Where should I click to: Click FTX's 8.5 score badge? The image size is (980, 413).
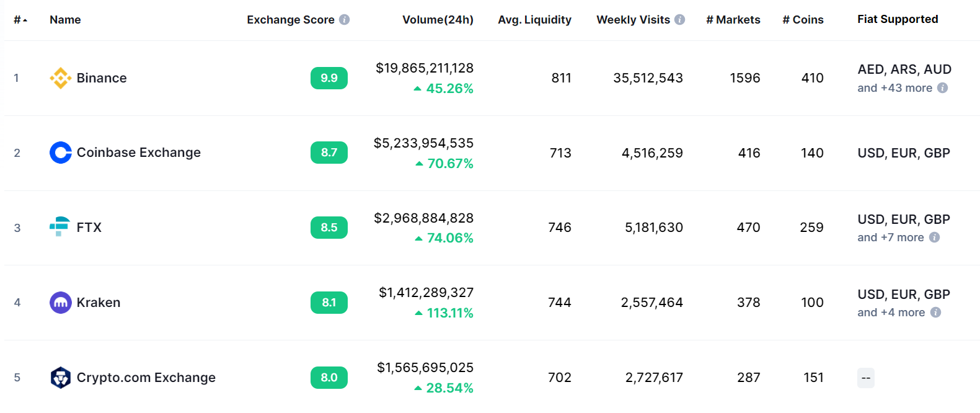click(329, 228)
